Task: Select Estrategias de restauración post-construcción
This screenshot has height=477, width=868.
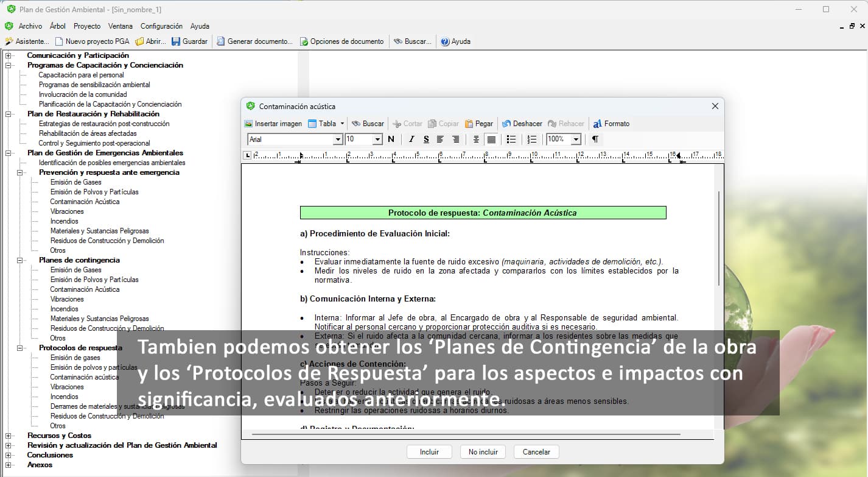Action: point(104,124)
